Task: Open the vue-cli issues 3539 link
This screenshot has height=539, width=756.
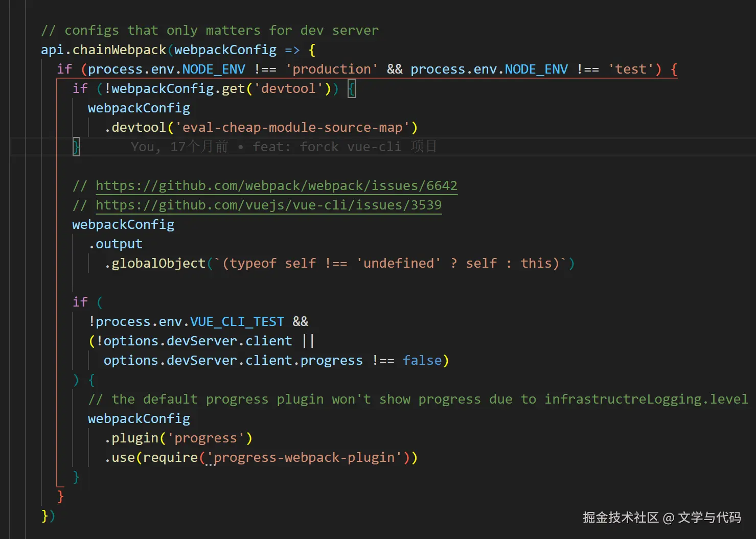Action: pyautogui.click(x=268, y=205)
